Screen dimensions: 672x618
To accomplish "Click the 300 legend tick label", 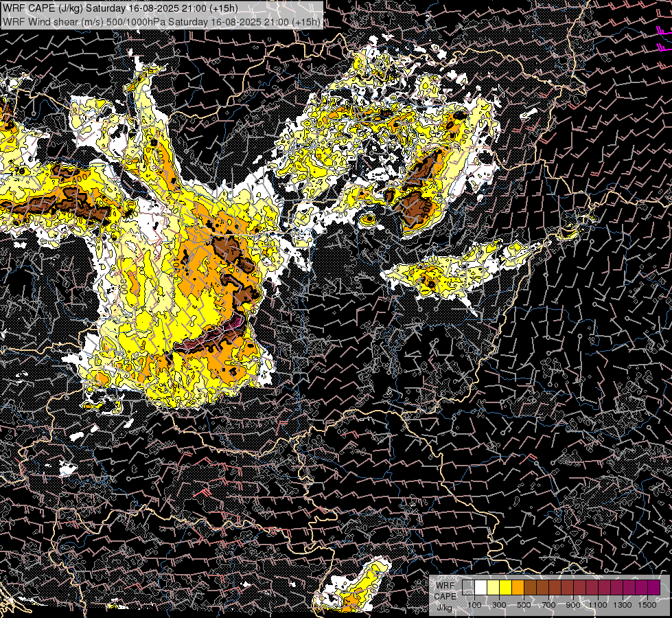I will click(499, 605).
